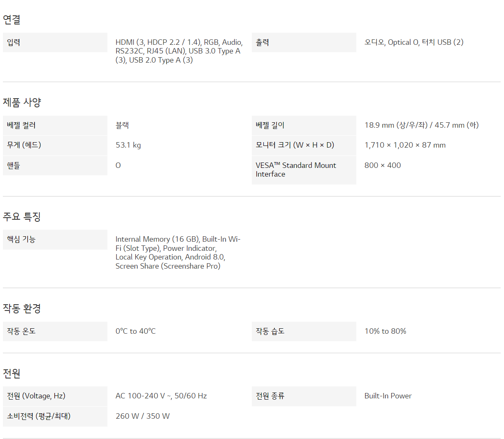Click the 800 × 400 VESA value
This screenshot has height=439, width=504.
click(x=382, y=165)
